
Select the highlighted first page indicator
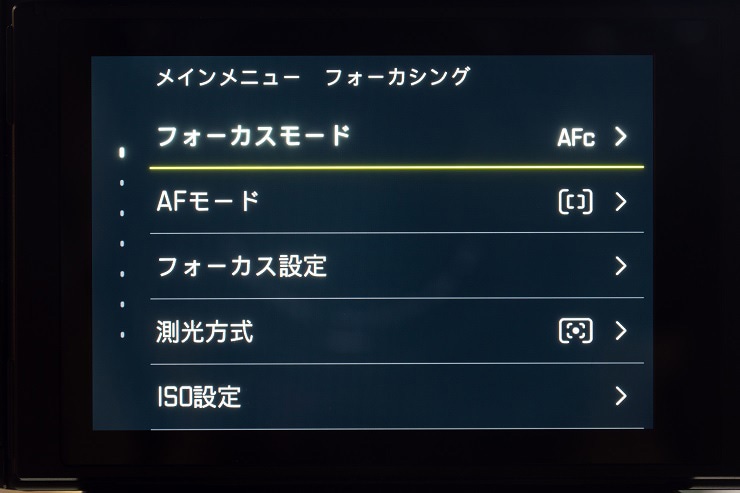[x=122, y=152]
